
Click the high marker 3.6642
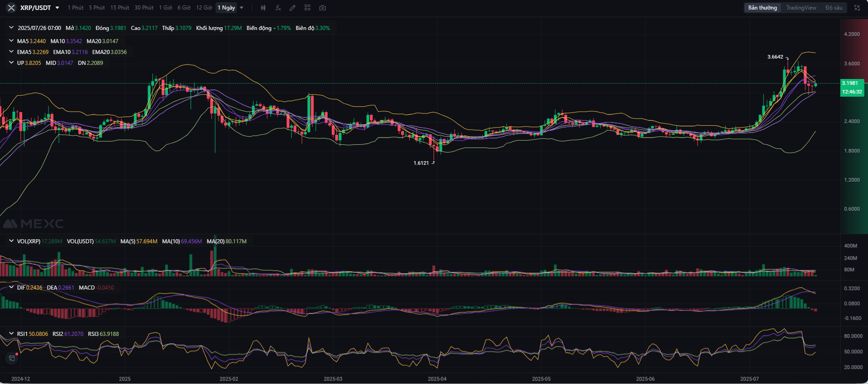click(775, 57)
